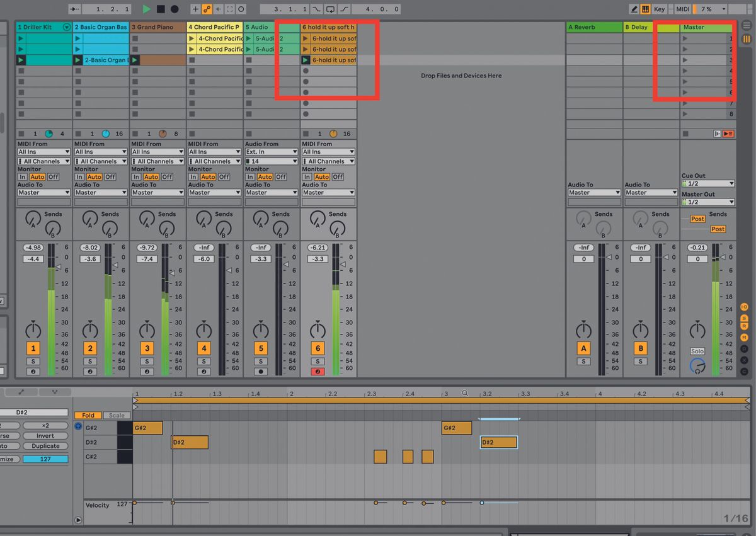Screen dimensions: 756x536
Task: Launch the 2-Basic Organ Bass clip
Action: click(78, 60)
